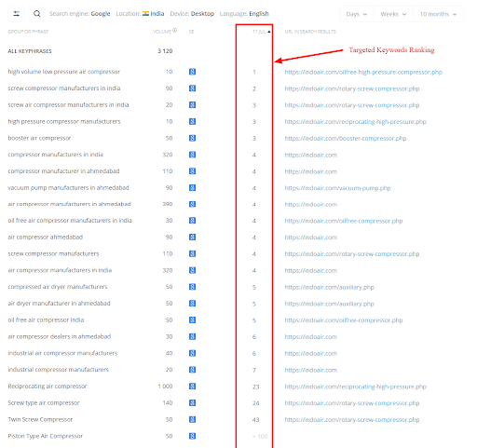Open the vacuum-pump.php URL link

(337, 188)
